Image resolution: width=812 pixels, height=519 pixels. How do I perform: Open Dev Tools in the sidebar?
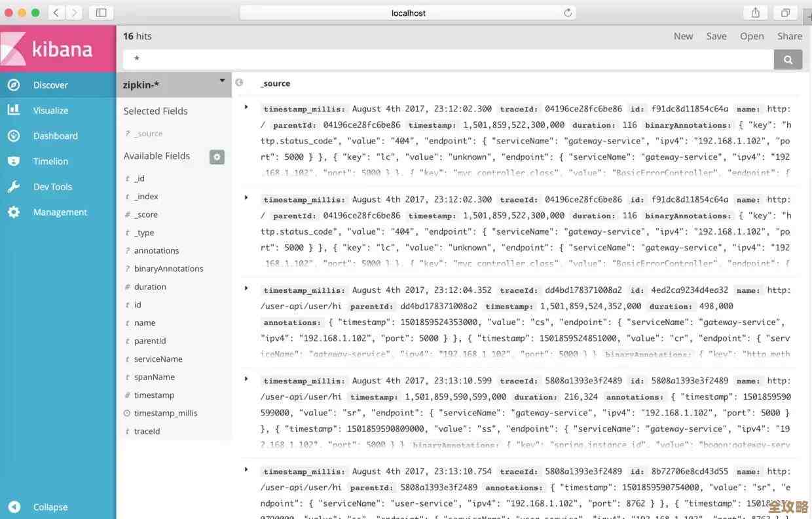[x=52, y=186]
